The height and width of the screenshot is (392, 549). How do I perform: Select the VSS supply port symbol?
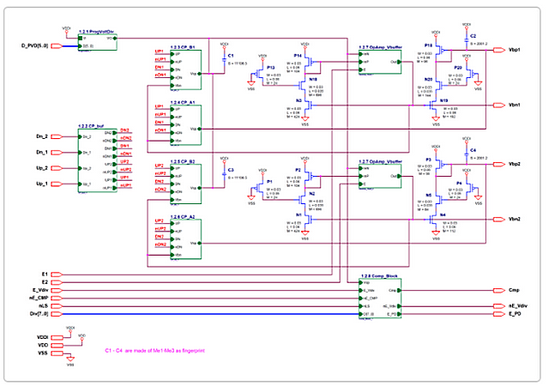(x=57, y=353)
